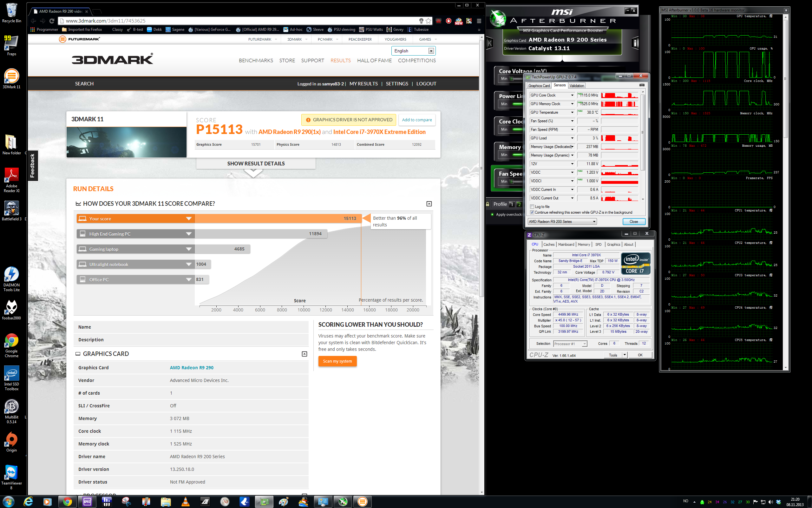Open the MultiBit desktop icon
This screenshot has width=812, height=508.
(11, 411)
